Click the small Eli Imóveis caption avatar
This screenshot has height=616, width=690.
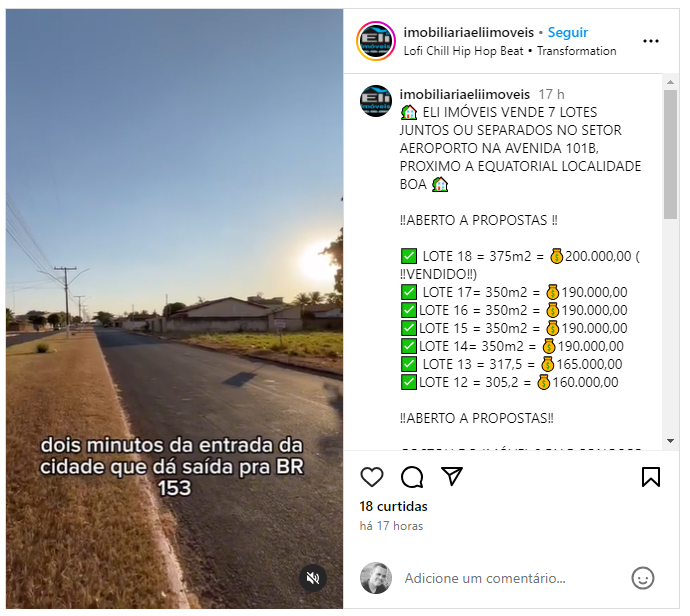click(377, 101)
